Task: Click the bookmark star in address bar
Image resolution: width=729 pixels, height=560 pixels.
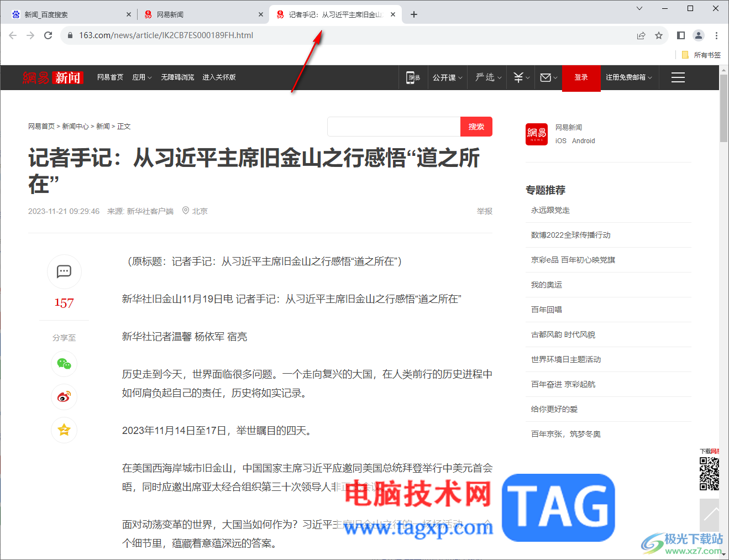Action: point(659,35)
